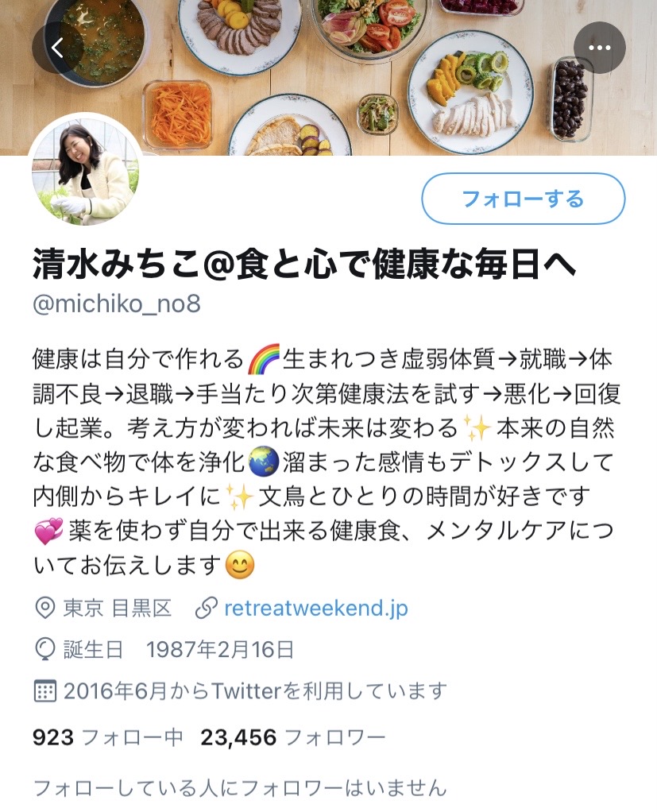Tap the back arrow icon
The width and height of the screenshot is (657, 812).
(57, 48)
